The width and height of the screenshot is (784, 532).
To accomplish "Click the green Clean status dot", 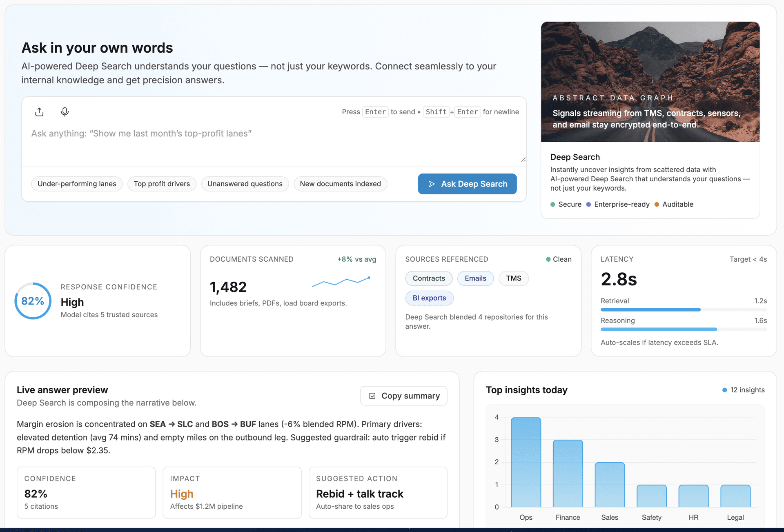I will tap(548, 259).
